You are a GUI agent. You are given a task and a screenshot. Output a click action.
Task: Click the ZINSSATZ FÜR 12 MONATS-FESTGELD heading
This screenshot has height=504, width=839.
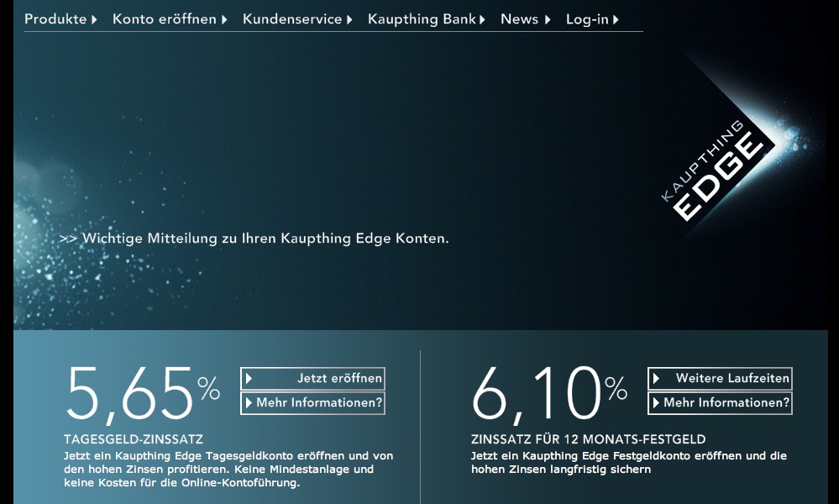point(588,439)
